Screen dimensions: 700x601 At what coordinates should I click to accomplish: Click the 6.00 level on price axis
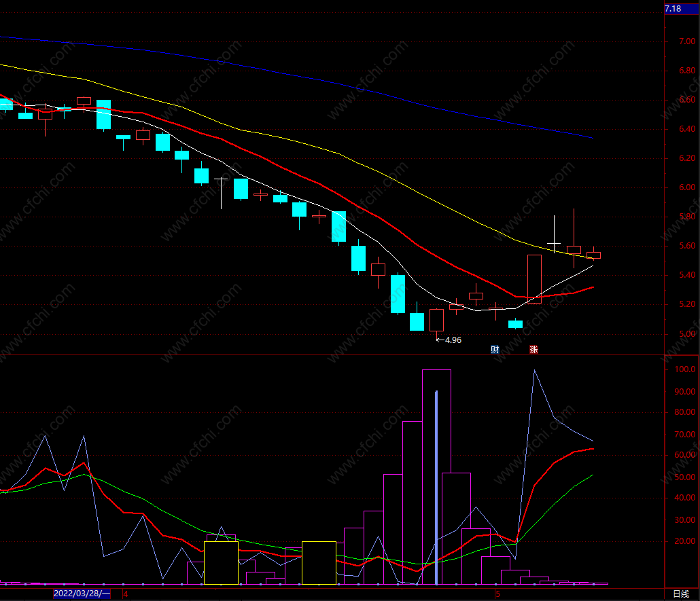pyautogui.click(x=687, y=187)
